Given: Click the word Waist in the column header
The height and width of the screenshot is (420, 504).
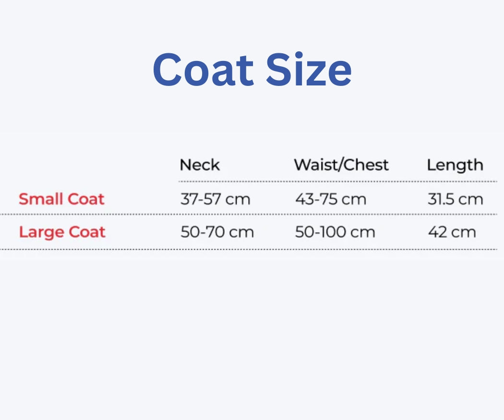Looking at the screenshot, I should pos(314,165).
